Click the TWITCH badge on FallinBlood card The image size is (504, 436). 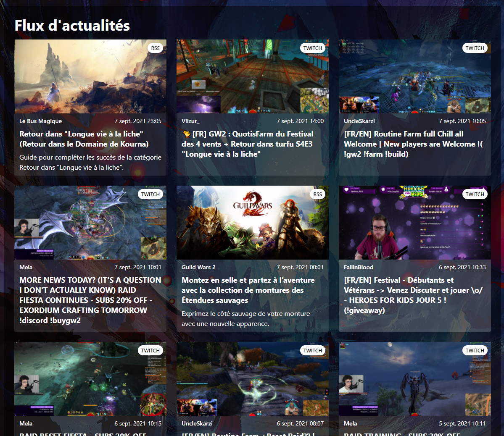[x=475, y=194]
